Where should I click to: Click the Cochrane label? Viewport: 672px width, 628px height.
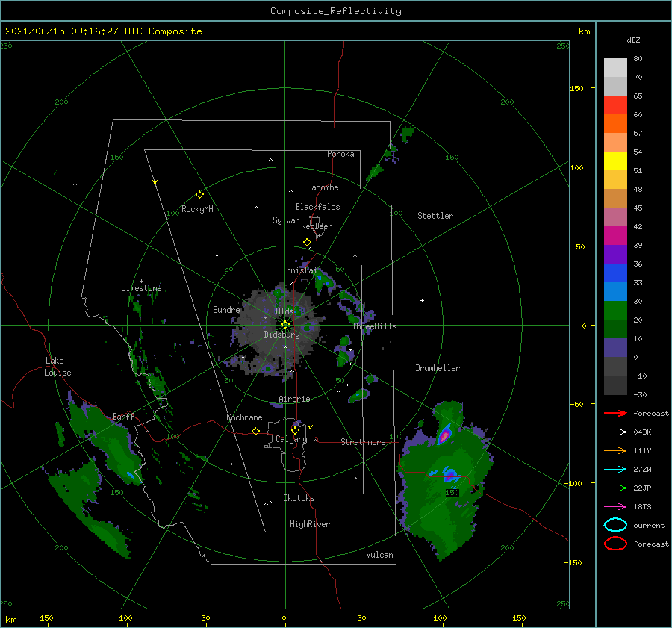point(244,417)
